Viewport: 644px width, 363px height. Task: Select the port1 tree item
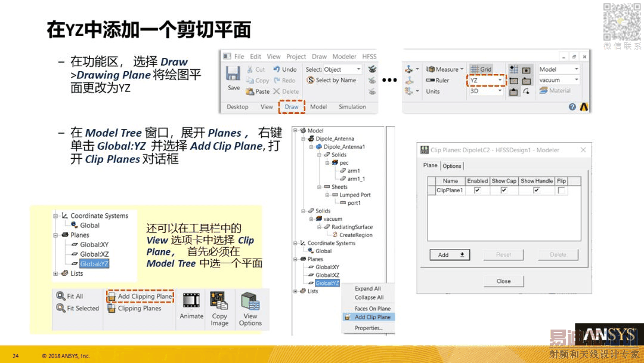354,202
